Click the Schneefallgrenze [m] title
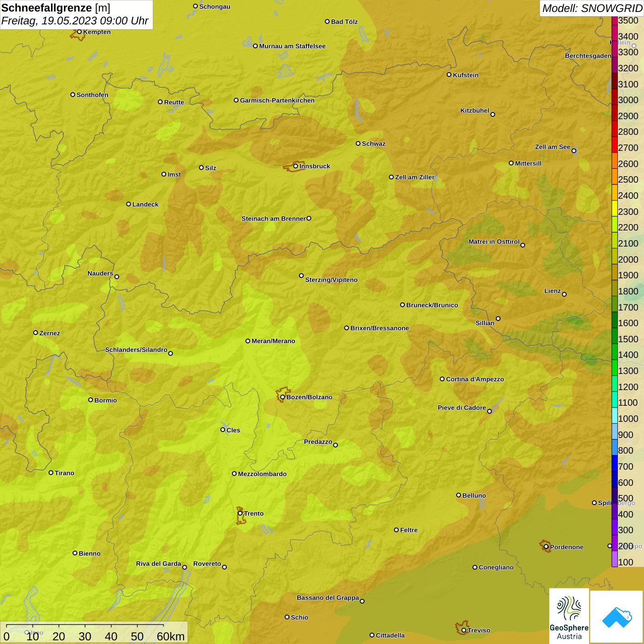The height and width of the screenshot is (644, 644). (x=56, y=8)
